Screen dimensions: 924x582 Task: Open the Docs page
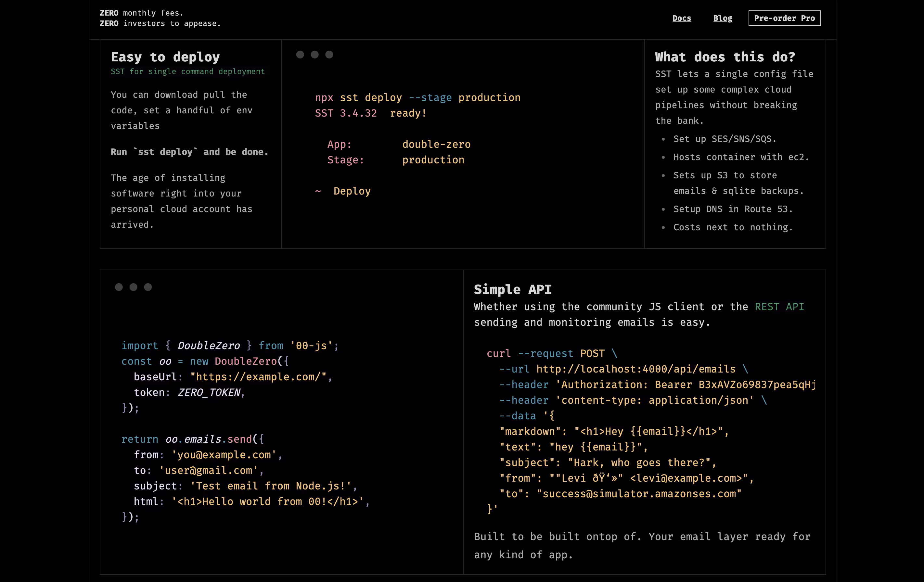[x=682, y=18]
